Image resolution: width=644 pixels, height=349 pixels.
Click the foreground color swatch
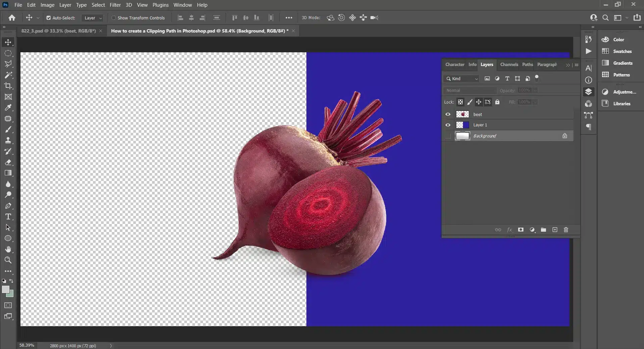tap(5, 289)
